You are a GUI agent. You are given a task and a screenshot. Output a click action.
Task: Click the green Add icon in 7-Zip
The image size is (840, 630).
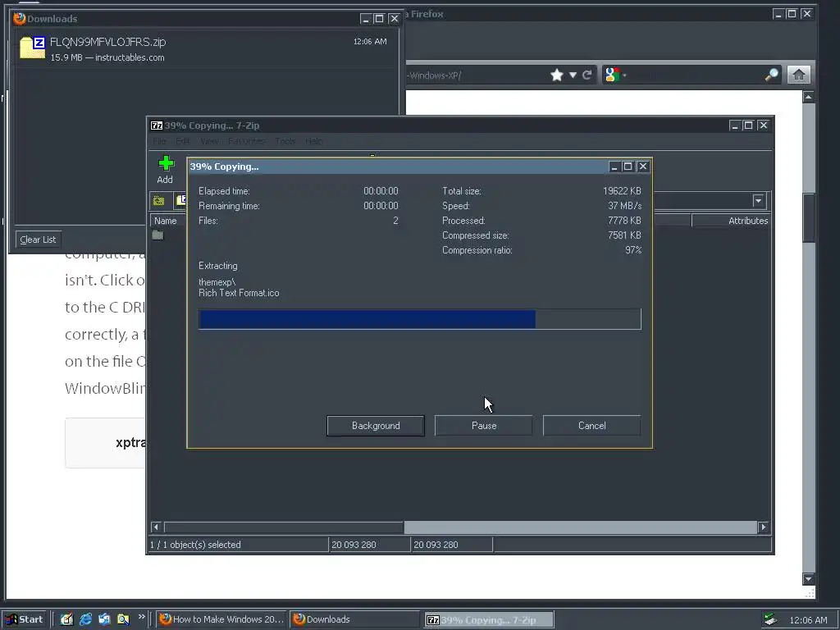tap(166, 163)
